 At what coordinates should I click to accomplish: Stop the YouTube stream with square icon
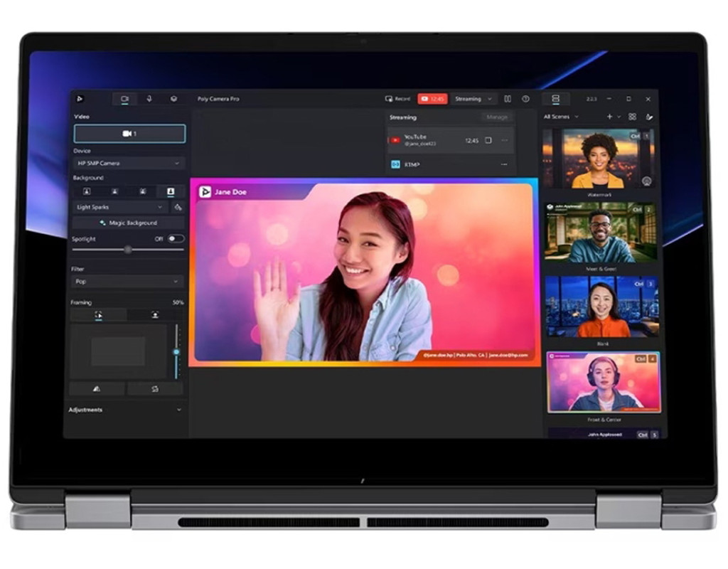pyautogui.click(x=488, y=141)
